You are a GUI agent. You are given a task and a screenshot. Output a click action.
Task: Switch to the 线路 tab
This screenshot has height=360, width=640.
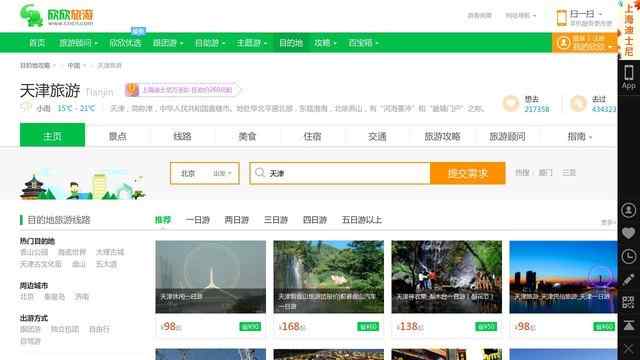[182, 136]
